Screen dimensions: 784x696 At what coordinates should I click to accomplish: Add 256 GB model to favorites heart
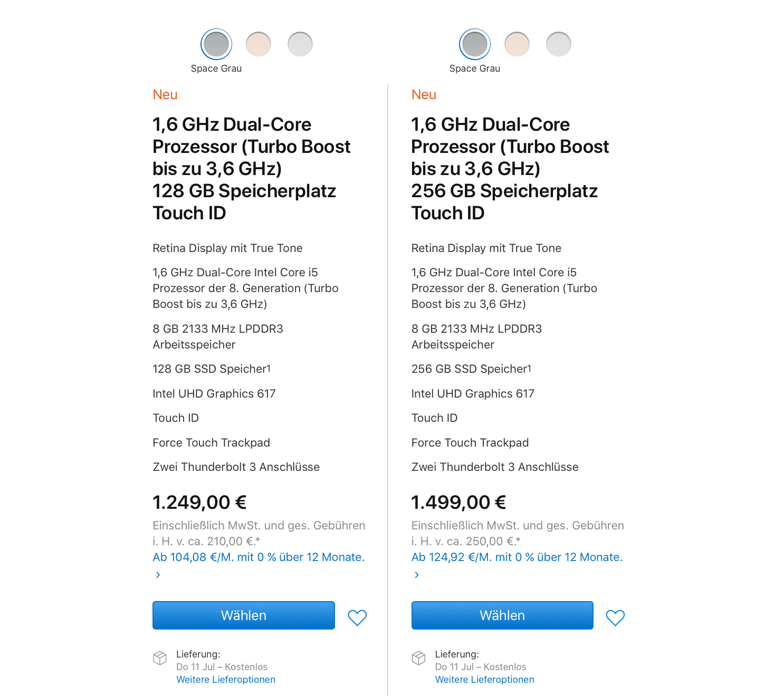click(615, 617)
